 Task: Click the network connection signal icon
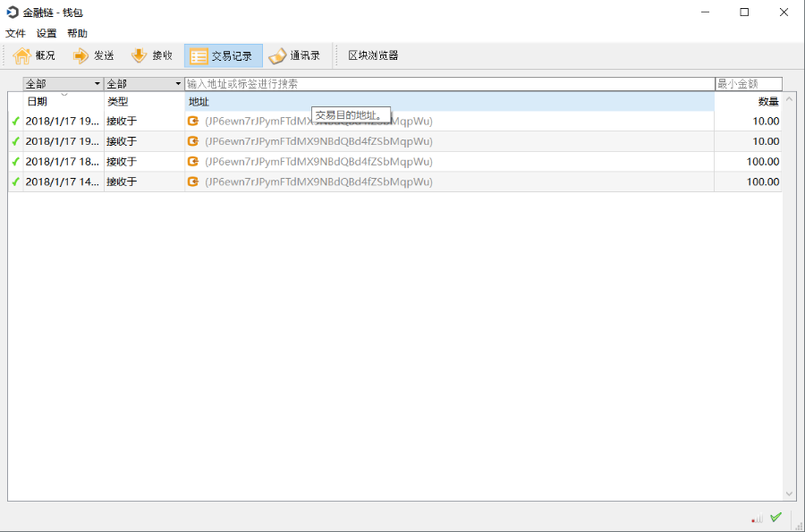pyautogui.click(x=757, y=519)
